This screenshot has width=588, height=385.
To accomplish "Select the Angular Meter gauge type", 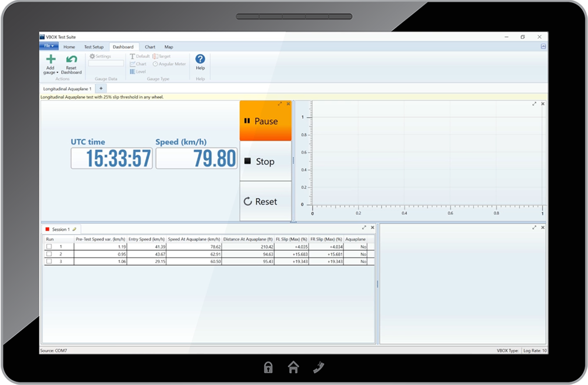I will tap(169, 64).
